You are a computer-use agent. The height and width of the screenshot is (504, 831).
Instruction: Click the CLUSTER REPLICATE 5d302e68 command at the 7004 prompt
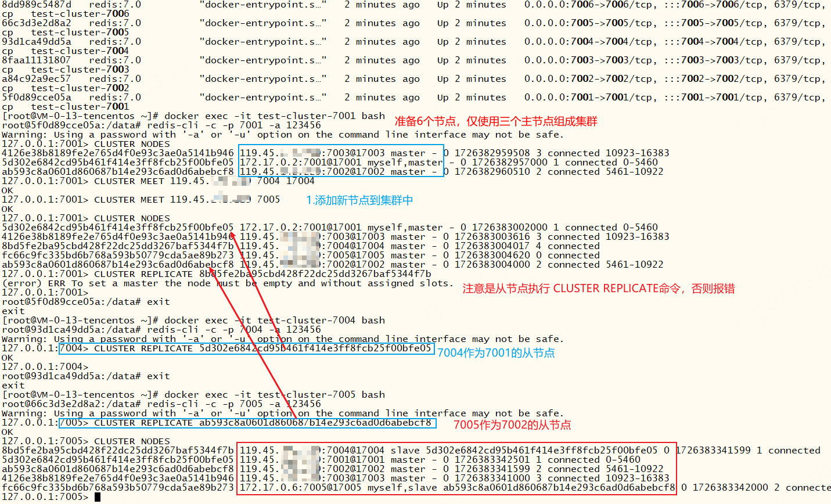[x=263, y=348]
